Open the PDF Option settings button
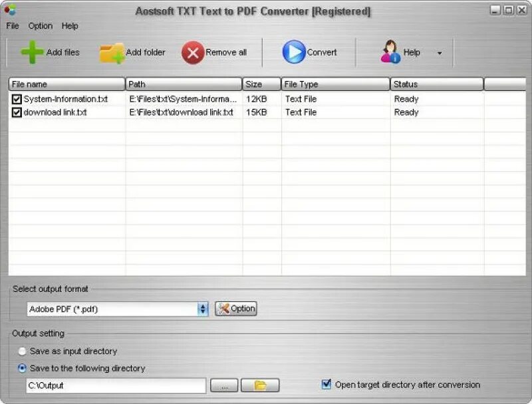This screenshot has width=532, height=404. 236,309
